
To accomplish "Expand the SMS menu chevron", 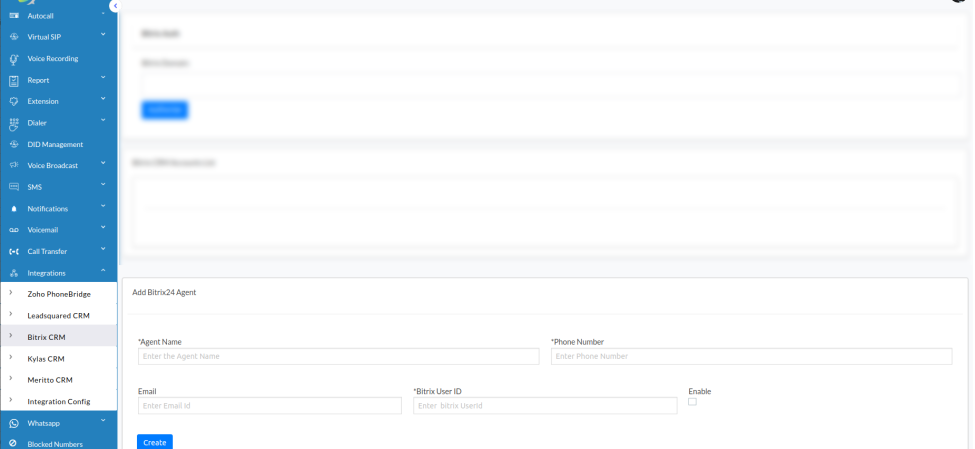I will click(103, 185).
